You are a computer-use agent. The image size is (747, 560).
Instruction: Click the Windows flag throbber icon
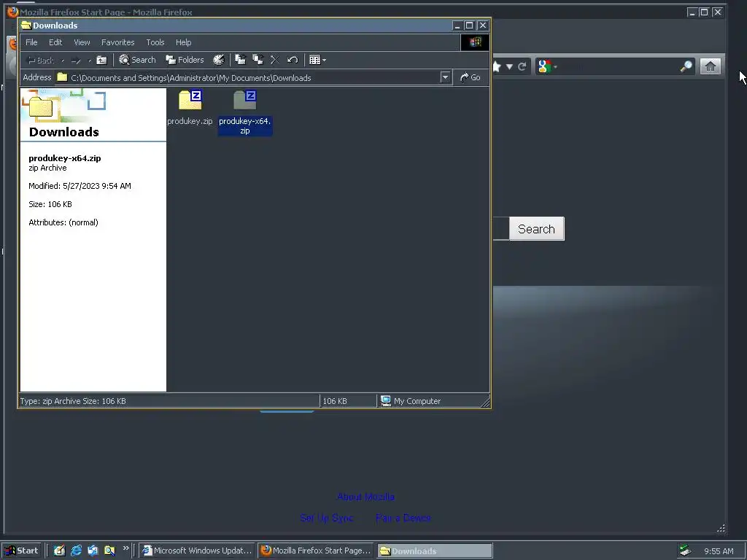point(475,42)
